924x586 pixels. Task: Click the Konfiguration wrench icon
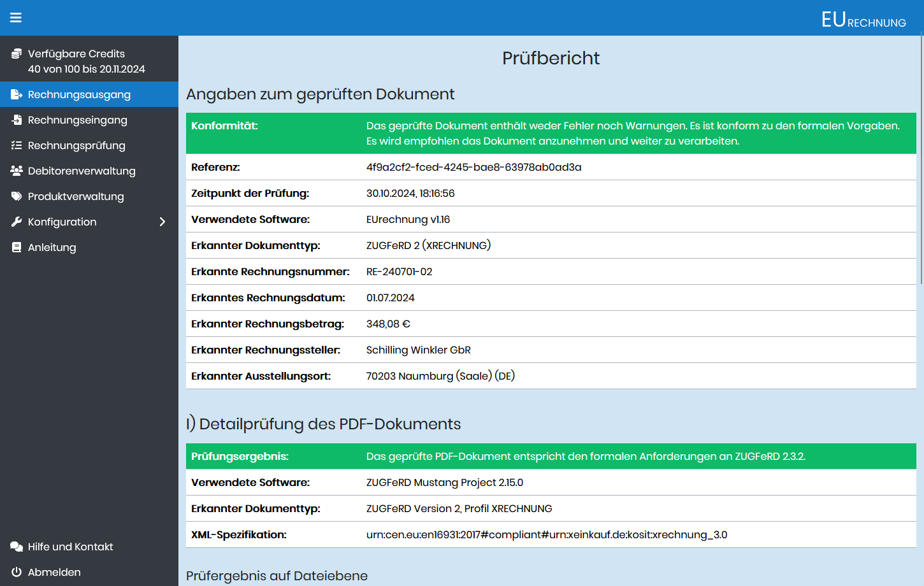(17, 222)
